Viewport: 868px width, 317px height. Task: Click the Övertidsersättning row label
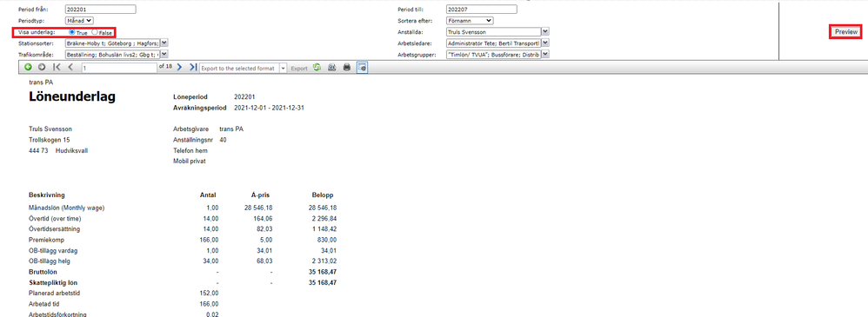click(54, 229)
